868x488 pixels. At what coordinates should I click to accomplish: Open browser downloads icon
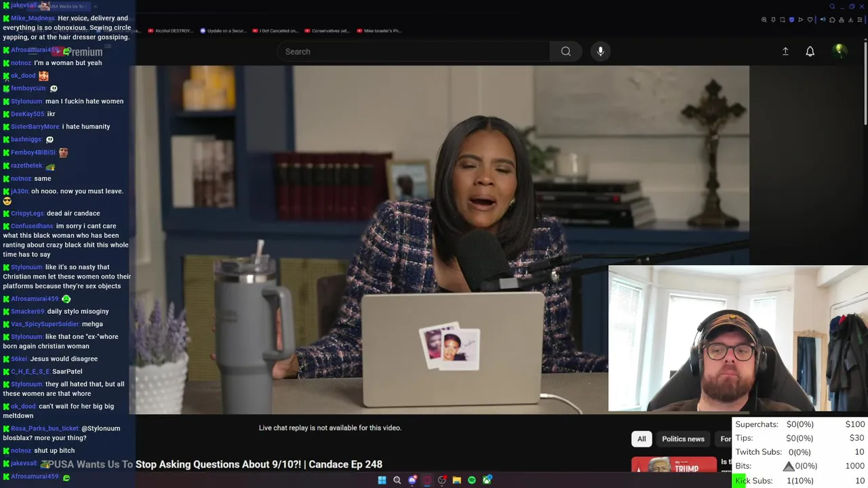[x=851, y=20]
